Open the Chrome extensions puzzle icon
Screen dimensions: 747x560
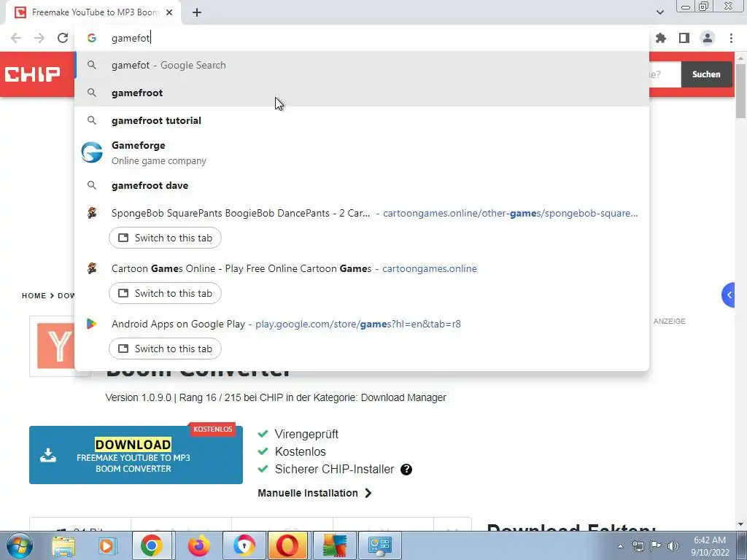tap(660, 38)
